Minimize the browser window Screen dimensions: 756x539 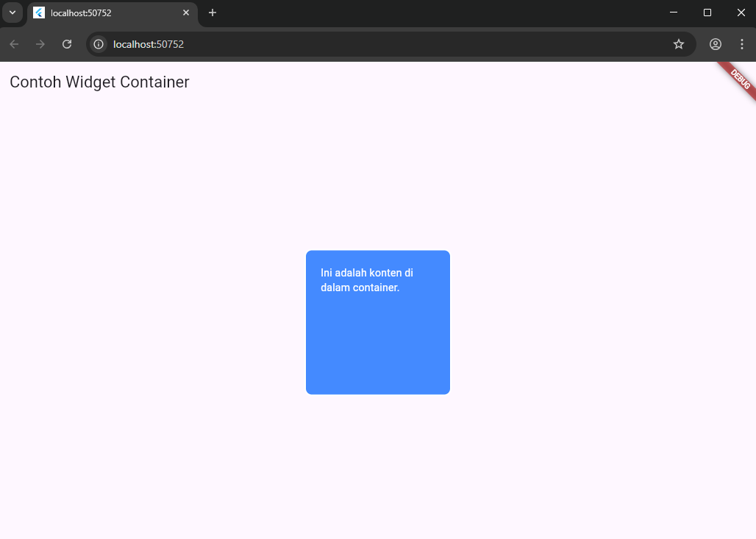(x=673, y=13)
